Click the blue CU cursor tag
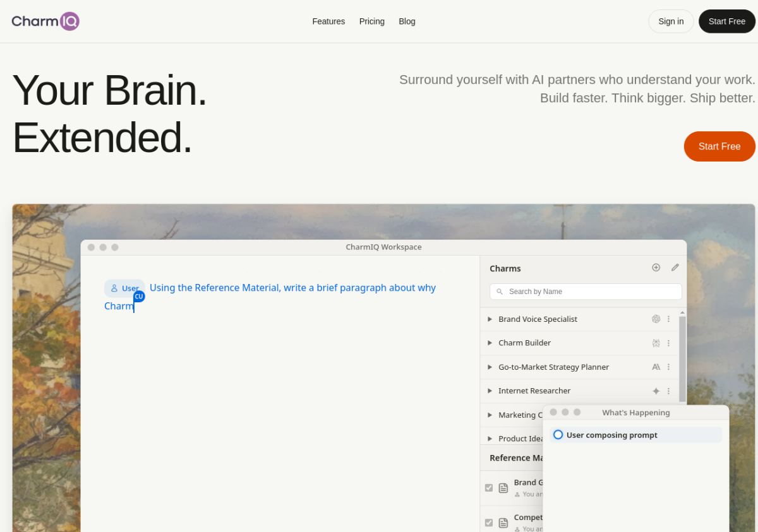Screen dimensions: 758x532 tap(139, 297)
